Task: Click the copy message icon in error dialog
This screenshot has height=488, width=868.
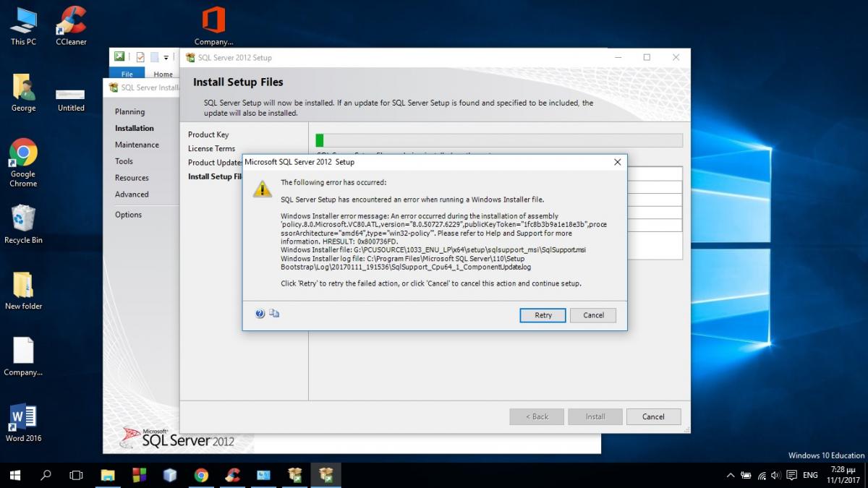Action: [274, 314]
